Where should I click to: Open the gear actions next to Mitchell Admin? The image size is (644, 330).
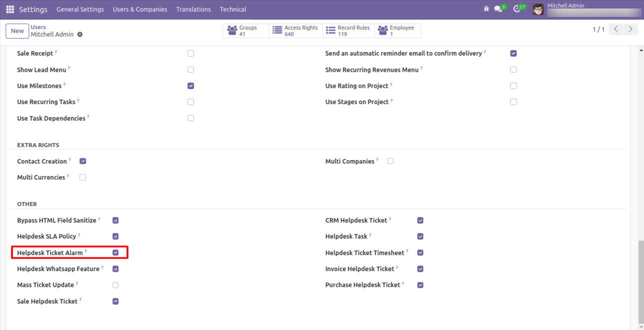(80, 34)
